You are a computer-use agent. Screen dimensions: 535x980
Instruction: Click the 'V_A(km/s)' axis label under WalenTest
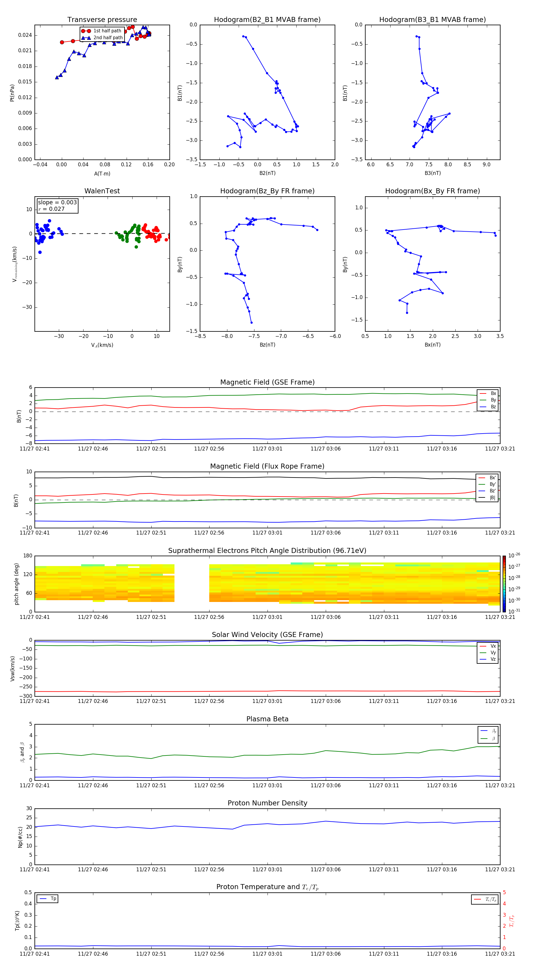coord(102,345)
